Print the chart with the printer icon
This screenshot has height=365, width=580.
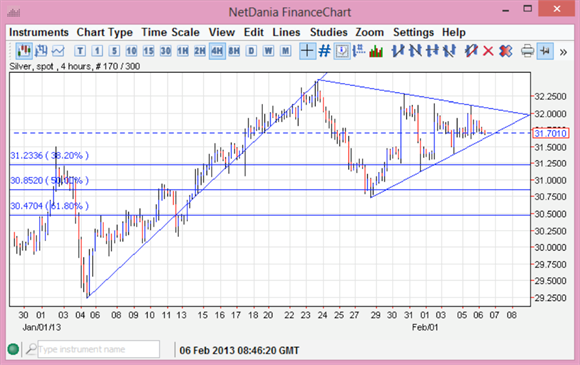527,51
